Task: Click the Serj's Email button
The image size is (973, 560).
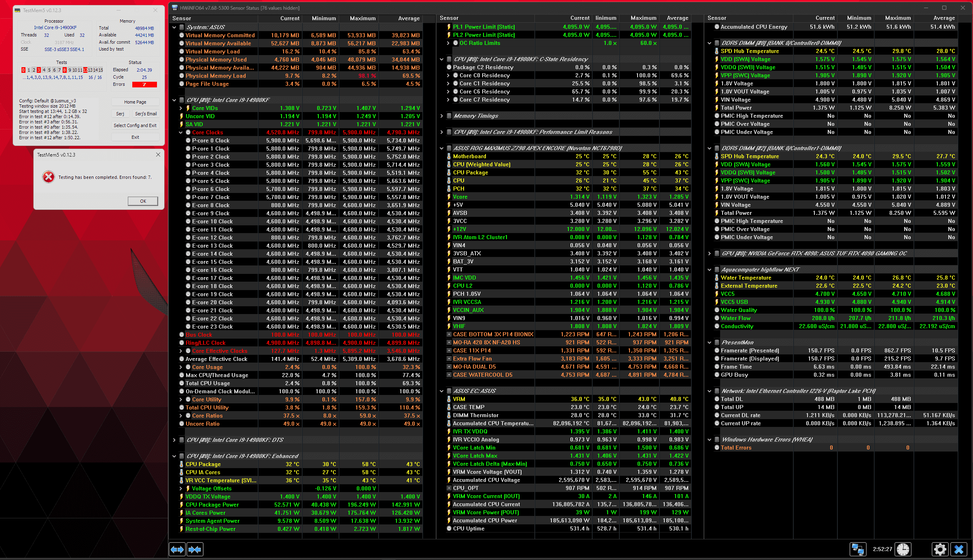Action: [x=146, y=114]
